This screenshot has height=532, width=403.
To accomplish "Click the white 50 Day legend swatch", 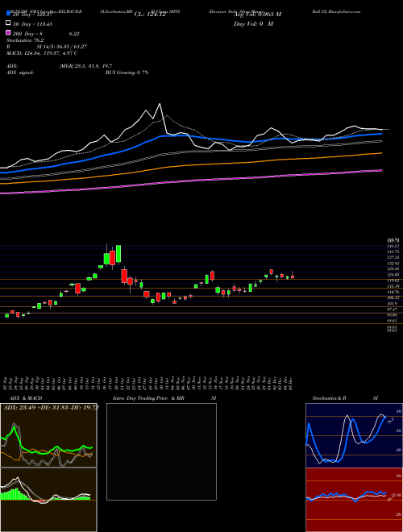I will tap(8, 23).
